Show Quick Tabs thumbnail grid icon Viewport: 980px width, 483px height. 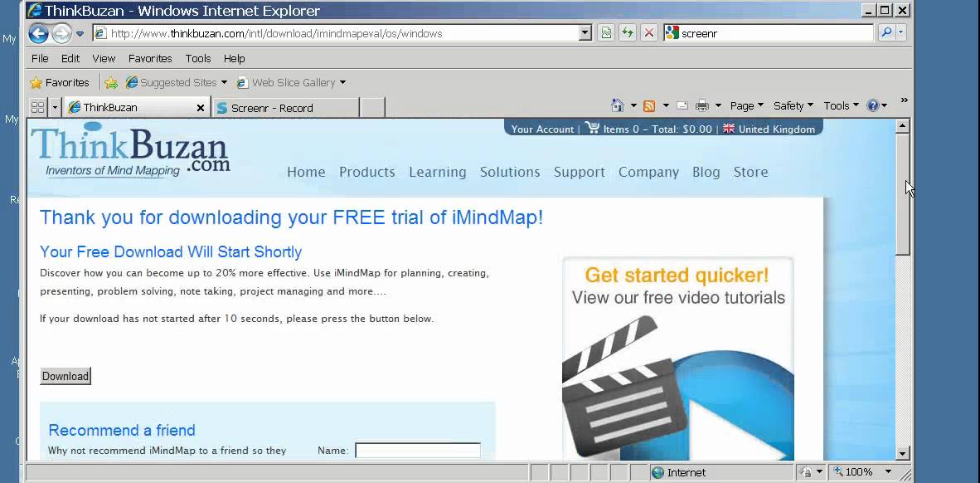pos(37,108)
